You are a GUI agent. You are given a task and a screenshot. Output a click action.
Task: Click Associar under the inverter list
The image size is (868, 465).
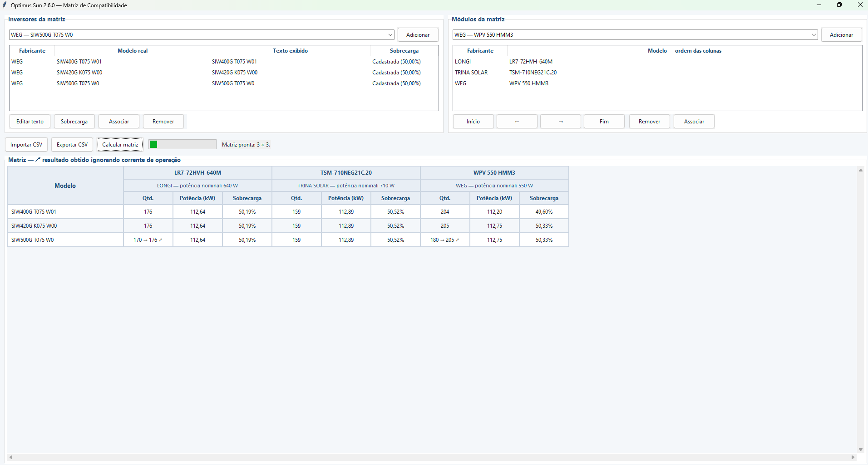click(119, 122)
